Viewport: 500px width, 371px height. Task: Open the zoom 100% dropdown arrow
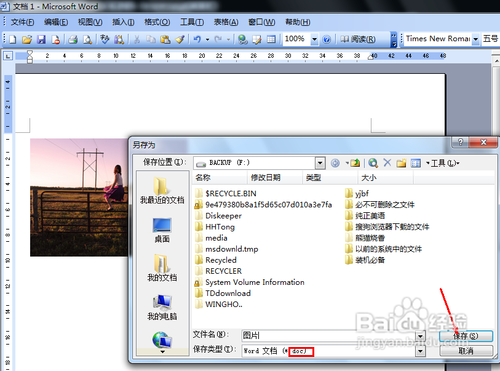pos(314,40)
